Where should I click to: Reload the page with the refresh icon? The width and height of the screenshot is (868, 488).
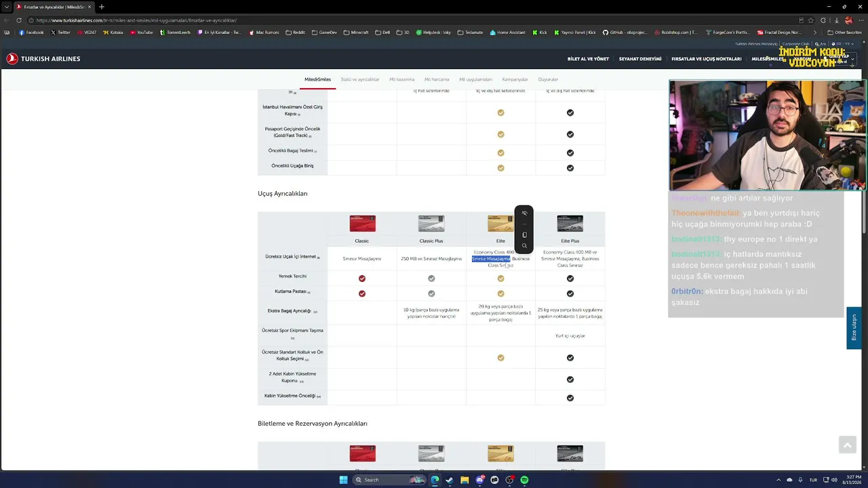coord(18,20)
